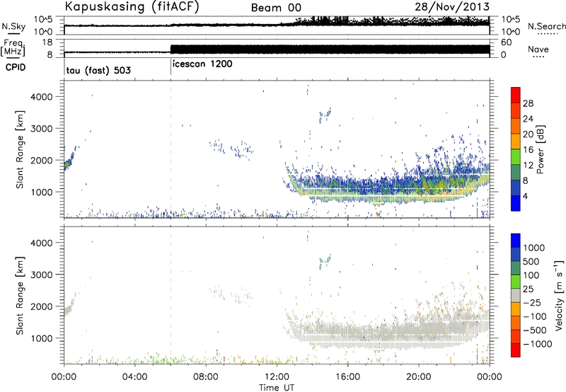This screenshot has height=392, width=566.
Task: Click the '16:00' time axis tick
Action: click(x=347, y=377)
